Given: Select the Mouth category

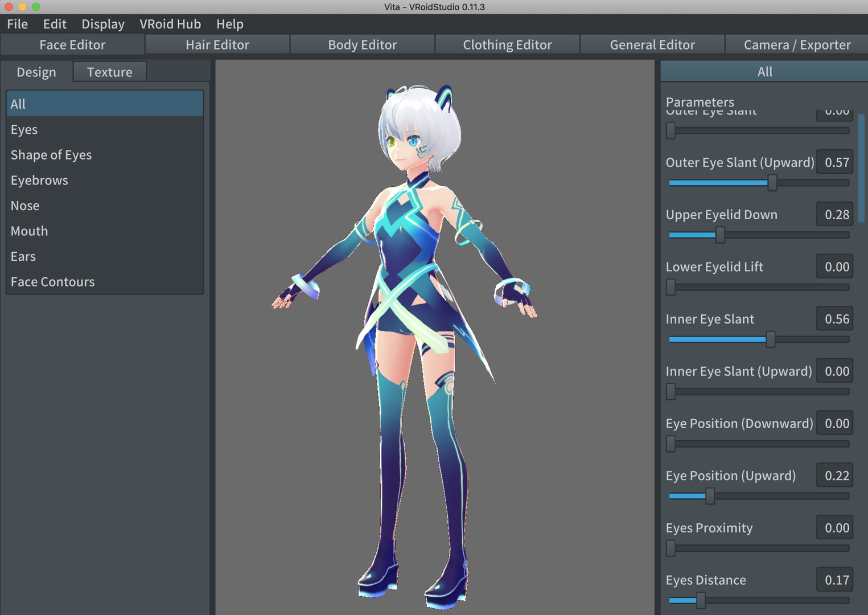Looking at the screenshot, I should click(29, 231).
